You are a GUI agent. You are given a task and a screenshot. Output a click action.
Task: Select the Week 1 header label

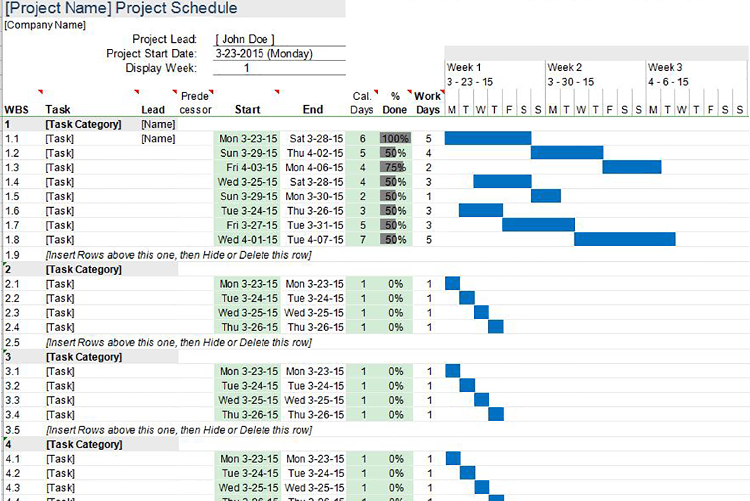click(x=463, y=67)
